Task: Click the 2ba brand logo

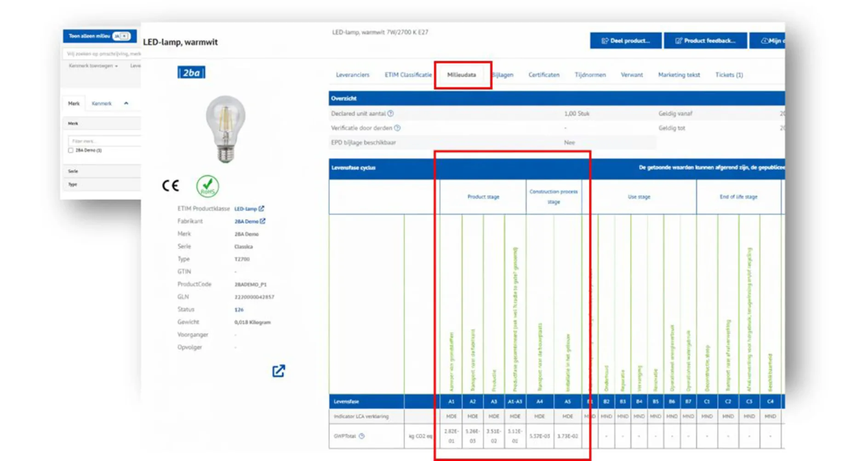Action: click(x=191, y=73)
